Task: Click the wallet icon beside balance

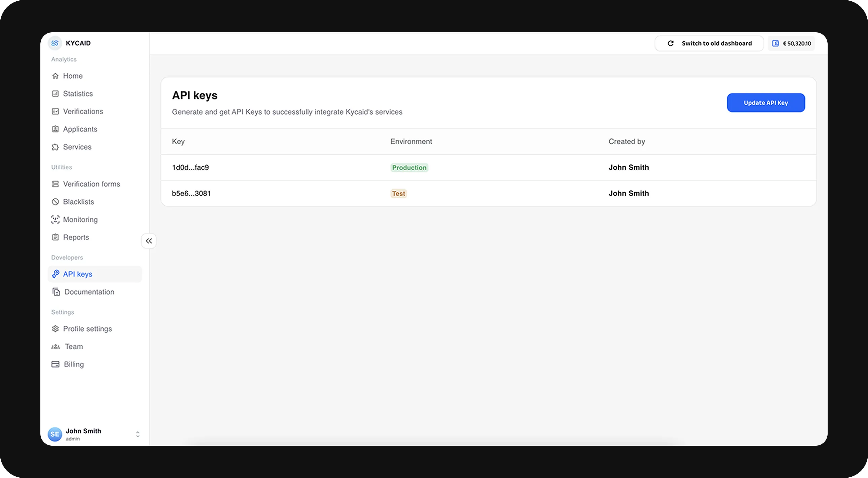Action: (x=775, y=43)
